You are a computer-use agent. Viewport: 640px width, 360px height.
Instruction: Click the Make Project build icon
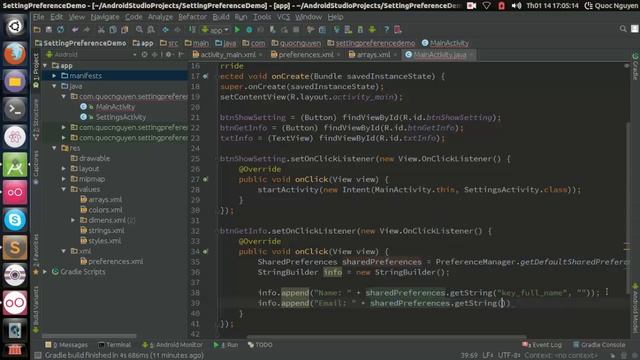click(x=192, y=29)
